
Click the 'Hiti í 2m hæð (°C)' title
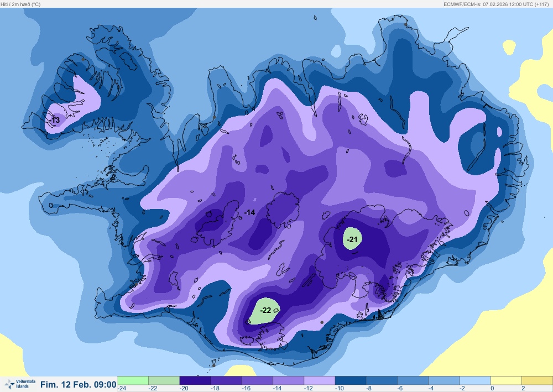20,4
